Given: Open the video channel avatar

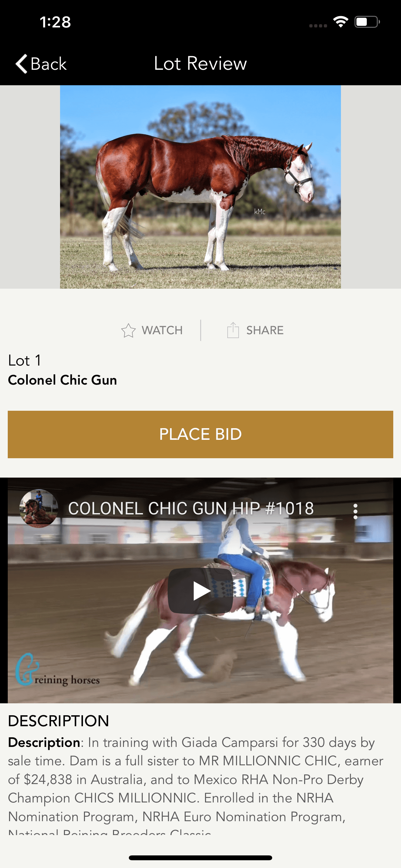Looking at the screenshot, I should point(39,509).
